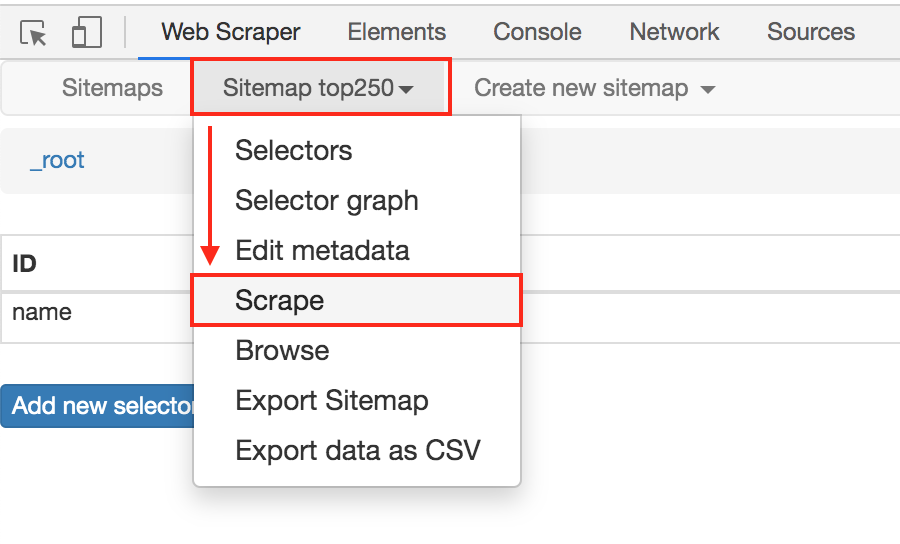Click the _root breadcrumb link
The height and width of the screenshot is (544, 900).
point(57,161)
